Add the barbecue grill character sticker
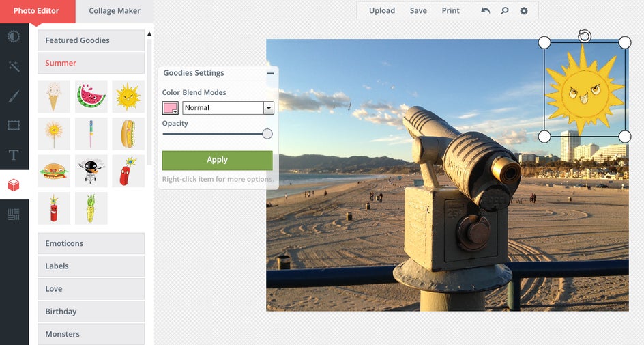644x345 pixels. coord(91,171)
